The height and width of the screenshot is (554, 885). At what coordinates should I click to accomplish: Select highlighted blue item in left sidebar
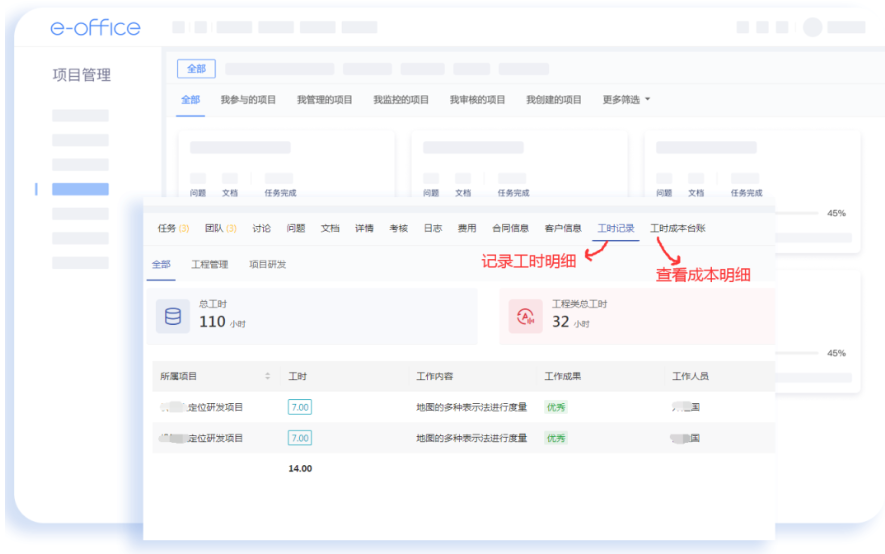click(80, 189)
